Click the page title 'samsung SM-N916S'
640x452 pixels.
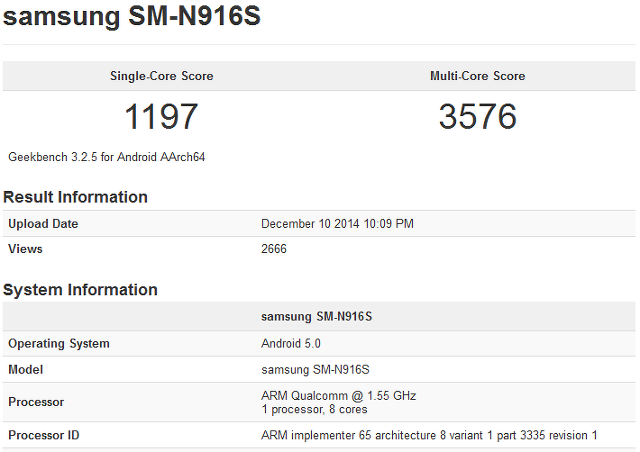pyautogui.click(x=131, y=16)
